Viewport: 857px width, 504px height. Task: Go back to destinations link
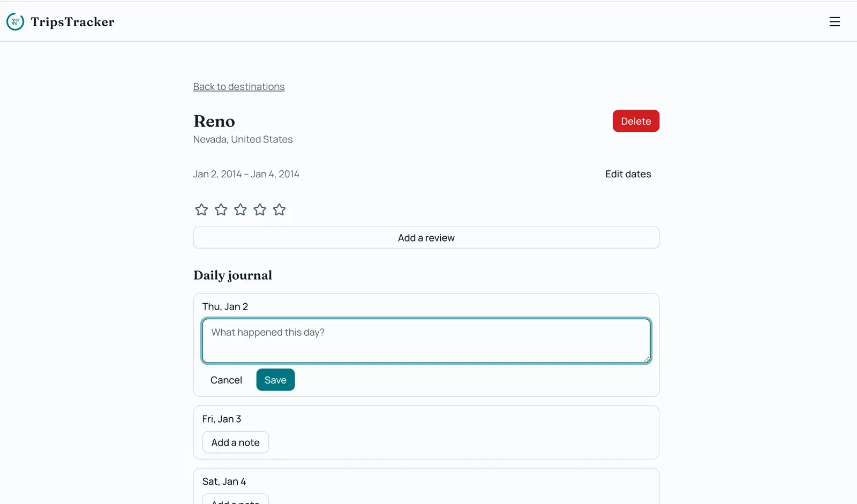(239, 87)
